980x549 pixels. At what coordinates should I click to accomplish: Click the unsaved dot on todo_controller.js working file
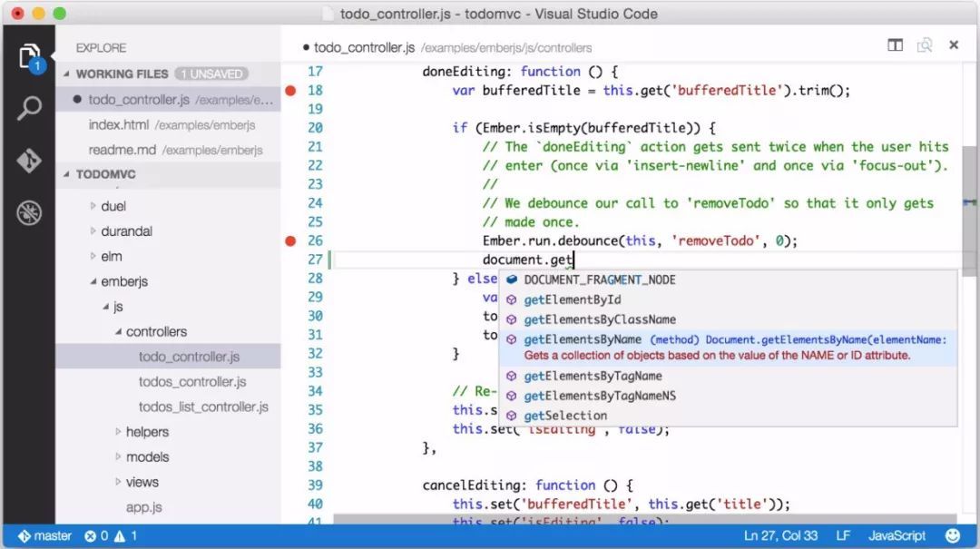tap(77, 100)
